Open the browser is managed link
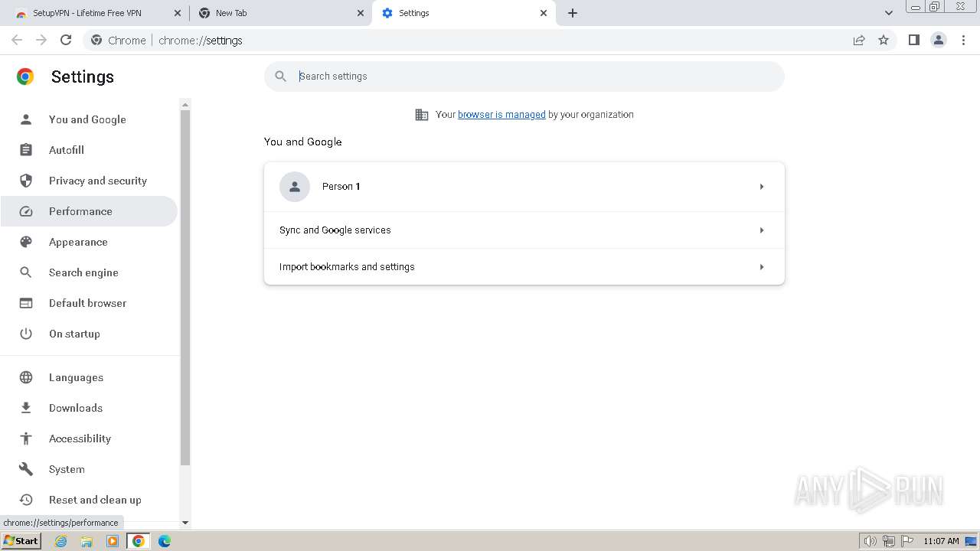Screen dimensions: 980x551 point(501,115)
